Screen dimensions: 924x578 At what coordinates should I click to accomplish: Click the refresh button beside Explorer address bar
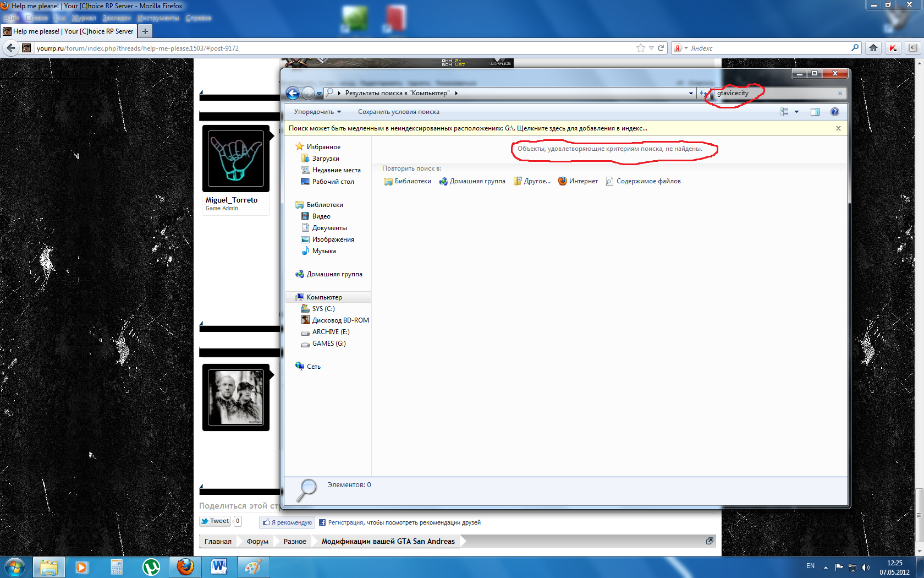(703, 94)
